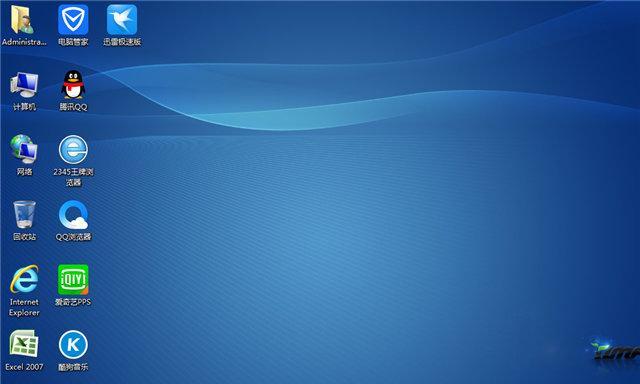Select the Internet Explorer icon
Viewport: 640px width, 384px height.
click(24, 279)
